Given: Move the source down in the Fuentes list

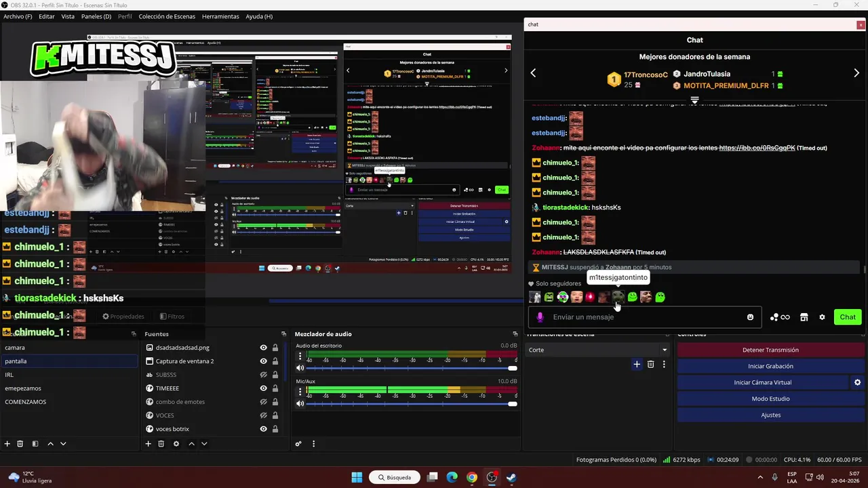Looking at the screenshot, I should [204, 444].
